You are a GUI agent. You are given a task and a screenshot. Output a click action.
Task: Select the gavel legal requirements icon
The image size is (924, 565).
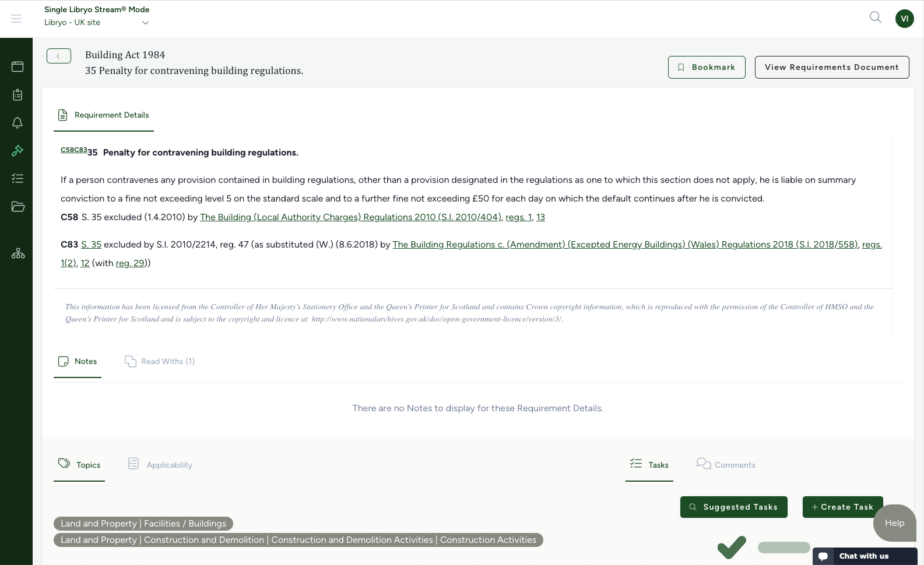click(17, 150)
